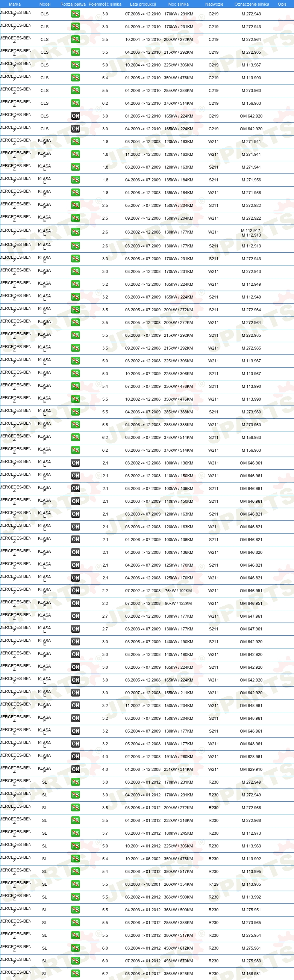The height and width of the screenshot is (980, 294).
Task: Click the ON icon in the Klasa E 90kW / 122KM row
Action: tap(76, 603)
